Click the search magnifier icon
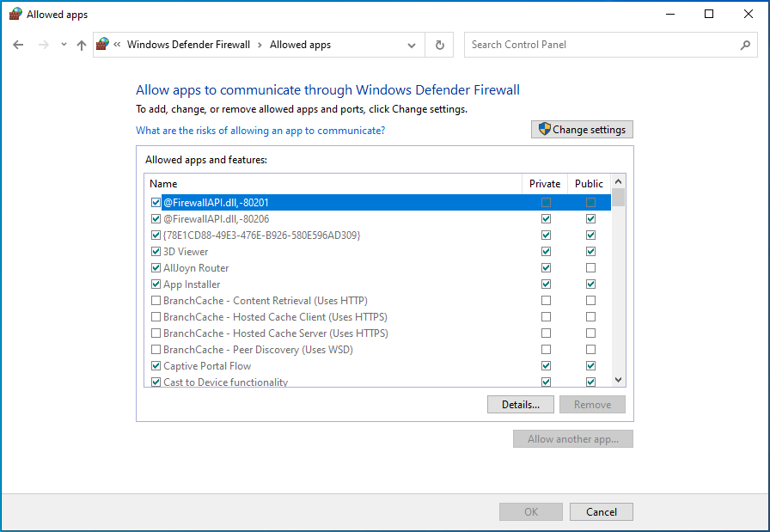The height and width of the screenshot is (532, 770). point(745,45)
